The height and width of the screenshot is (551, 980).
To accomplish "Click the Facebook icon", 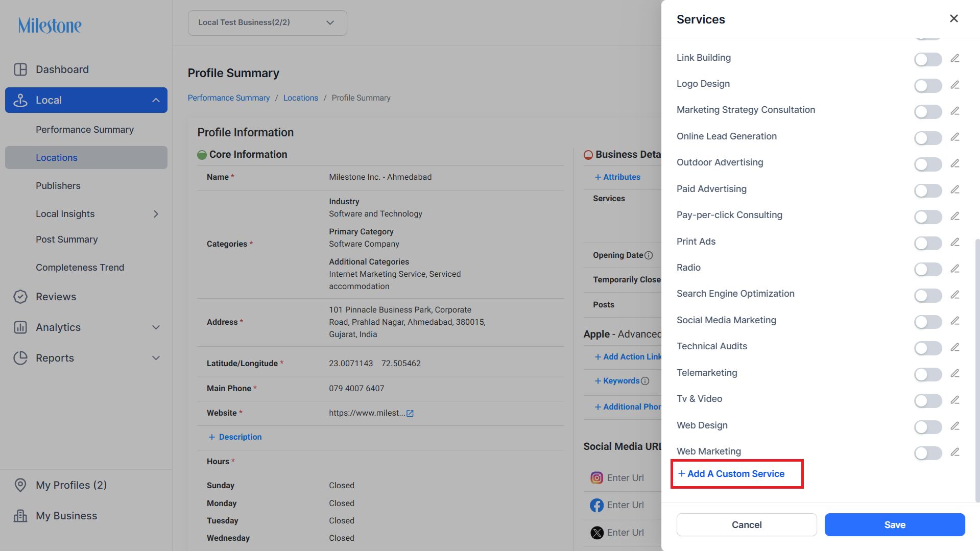I will [x=596, y=505].
